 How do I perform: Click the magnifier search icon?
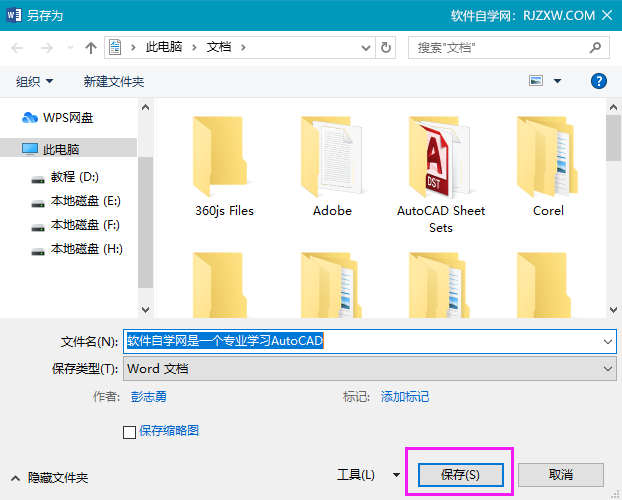coord(595,48)
